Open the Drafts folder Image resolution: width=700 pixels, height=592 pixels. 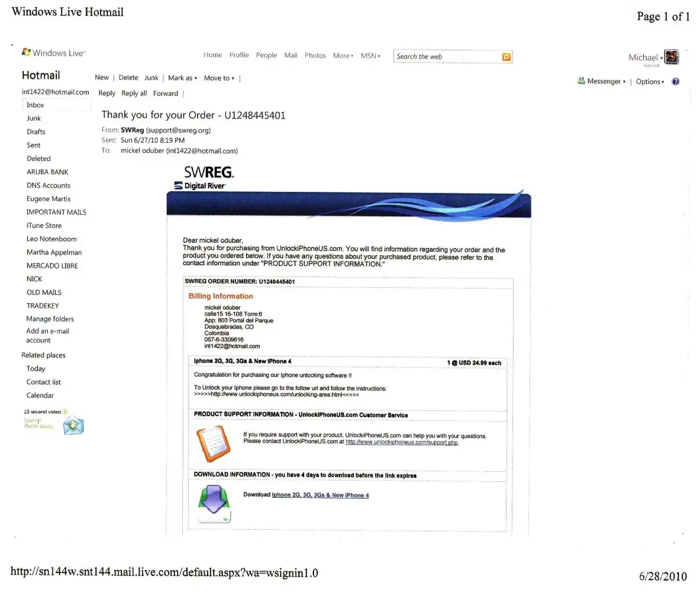(x=36, y=131)
